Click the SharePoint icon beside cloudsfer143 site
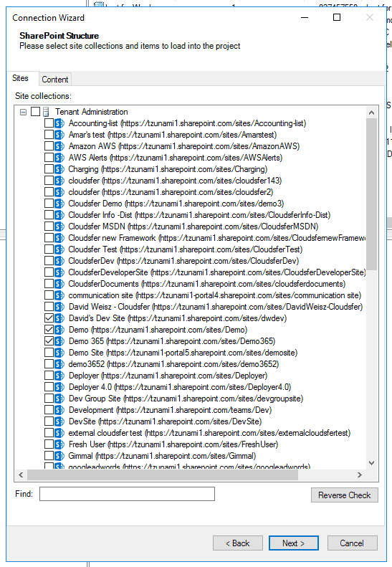392x567 pixels. pos(59,181)
